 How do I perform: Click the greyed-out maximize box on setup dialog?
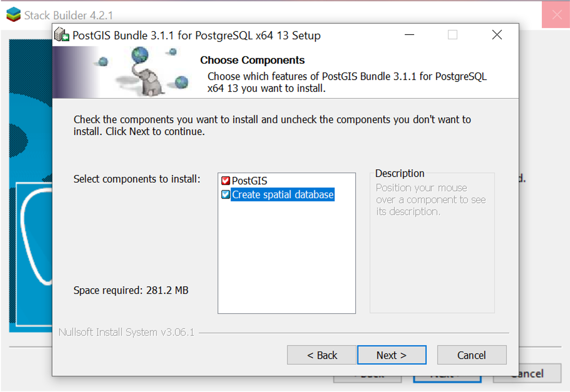(453, 35)
